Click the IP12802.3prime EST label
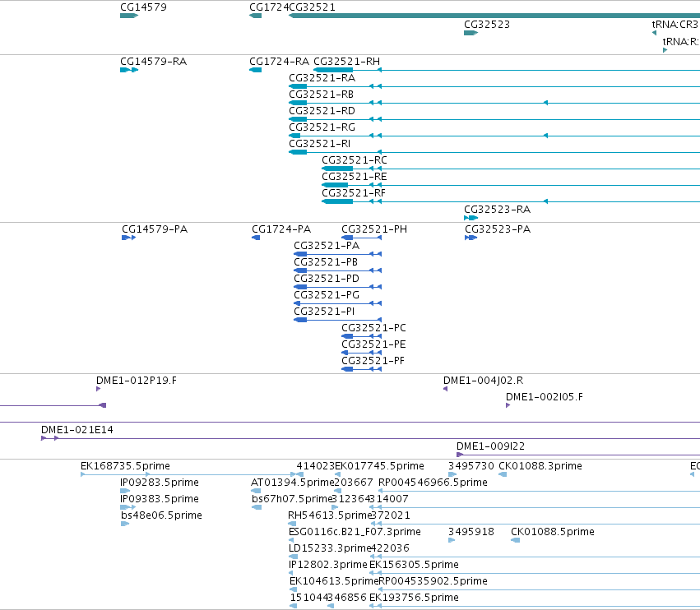 tap(328, 565)
